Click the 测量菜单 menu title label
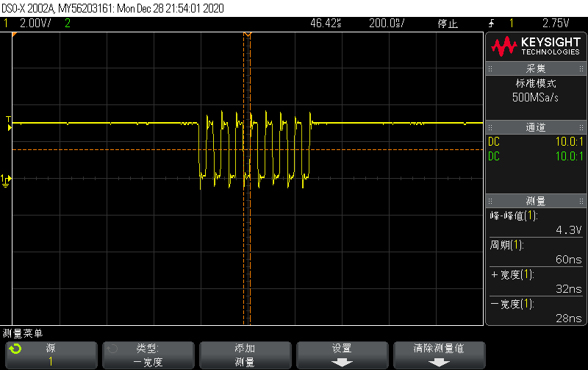588x370 pixels. 23,333
